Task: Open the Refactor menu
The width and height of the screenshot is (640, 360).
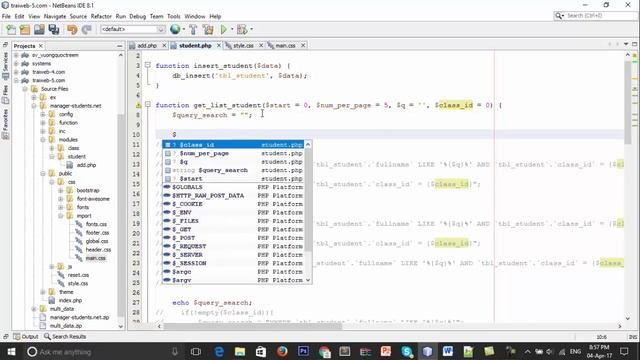Action: 101,16
